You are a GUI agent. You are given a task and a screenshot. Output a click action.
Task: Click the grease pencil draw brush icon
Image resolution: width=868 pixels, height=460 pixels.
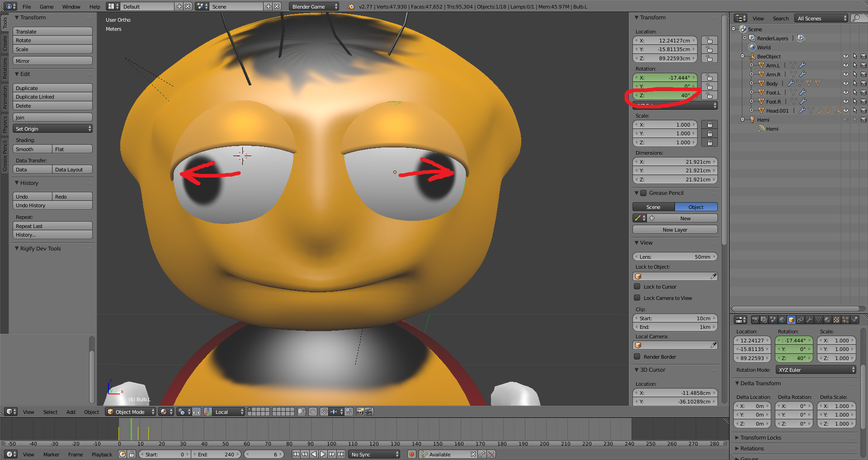(638, 218)
